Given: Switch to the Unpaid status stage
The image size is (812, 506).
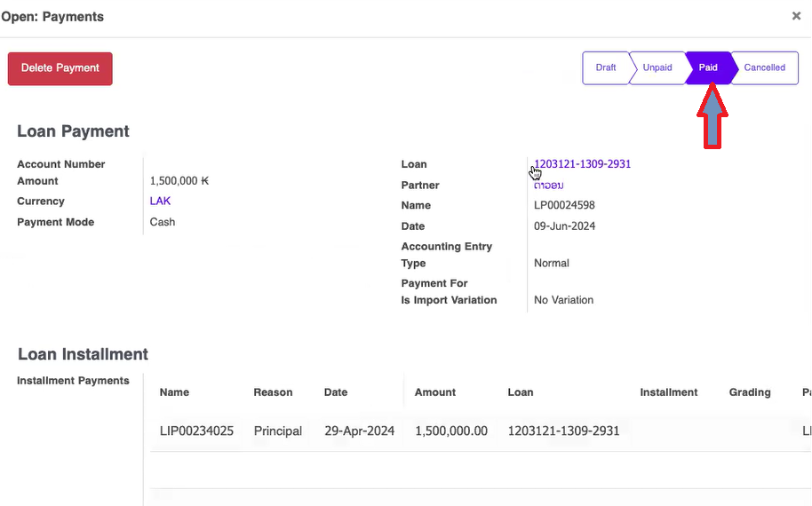Looking at the screenshot, I should pyautogui.click(x=657, y=67).
